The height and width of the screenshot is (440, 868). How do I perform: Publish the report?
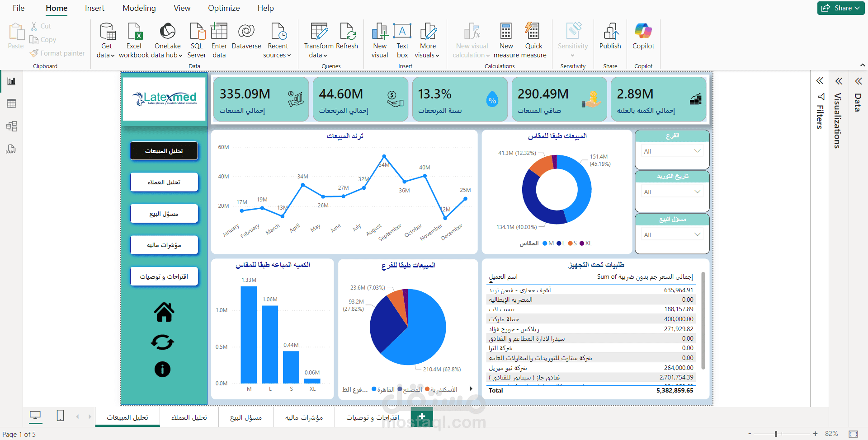pyautogui.click(x=610, y=36)
